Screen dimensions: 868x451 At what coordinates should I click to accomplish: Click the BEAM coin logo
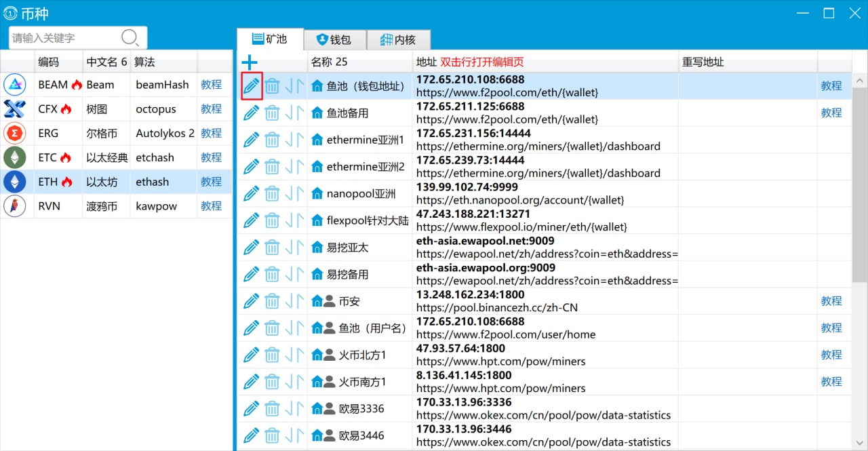coord(15,85)
